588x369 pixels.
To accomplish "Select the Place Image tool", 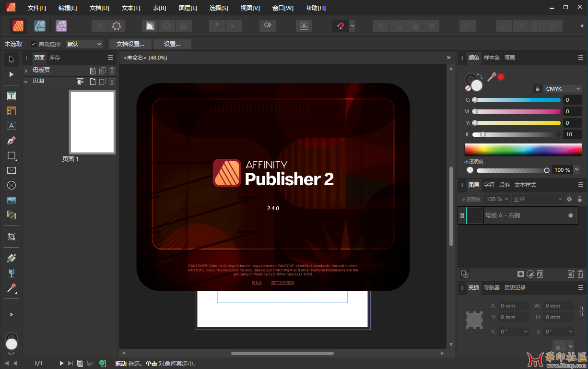I will click(12, 200).
